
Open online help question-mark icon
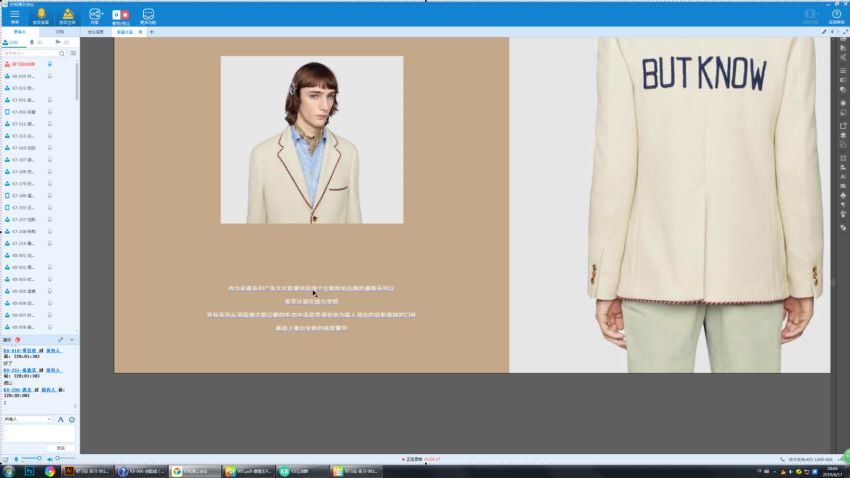pos(836,16)
